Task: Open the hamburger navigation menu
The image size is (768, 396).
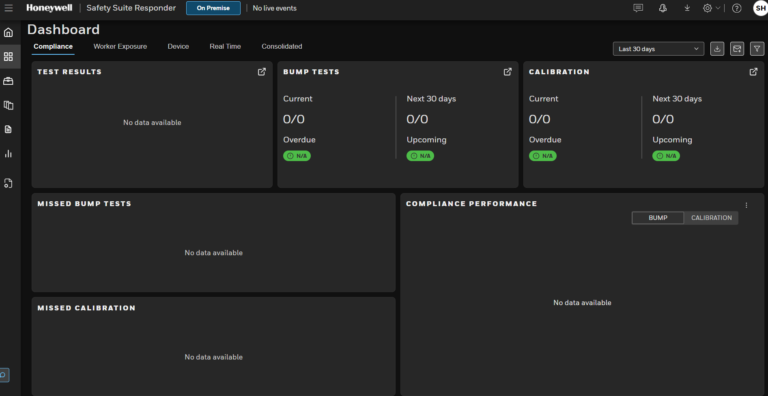Action: 8,8
